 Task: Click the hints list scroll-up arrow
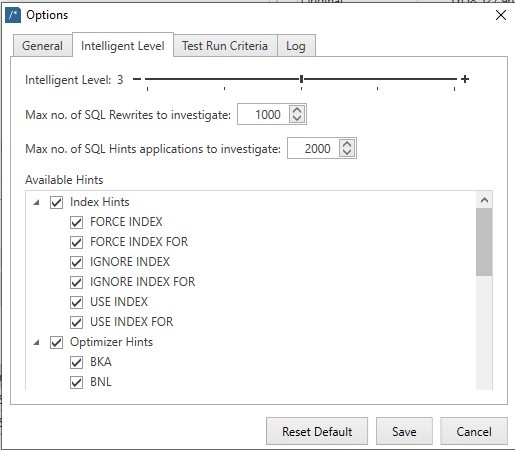[x=484, y=200]
